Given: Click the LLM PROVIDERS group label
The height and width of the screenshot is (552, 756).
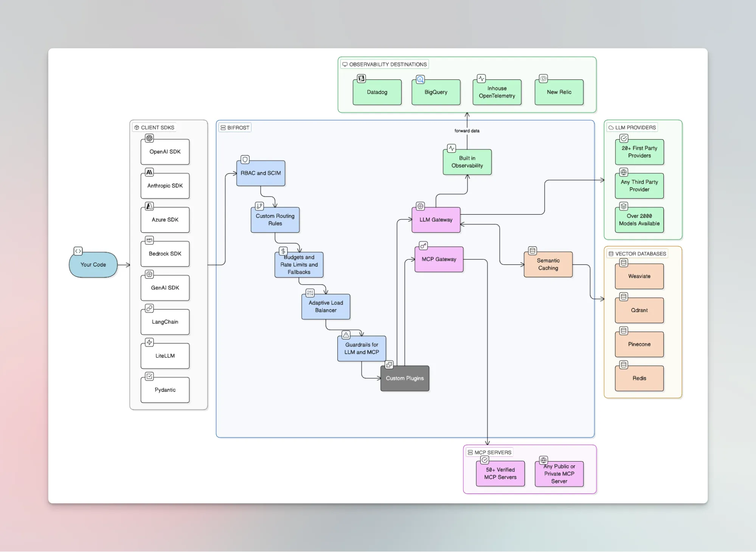Looking at the screenshot, I should click(632, 128).
